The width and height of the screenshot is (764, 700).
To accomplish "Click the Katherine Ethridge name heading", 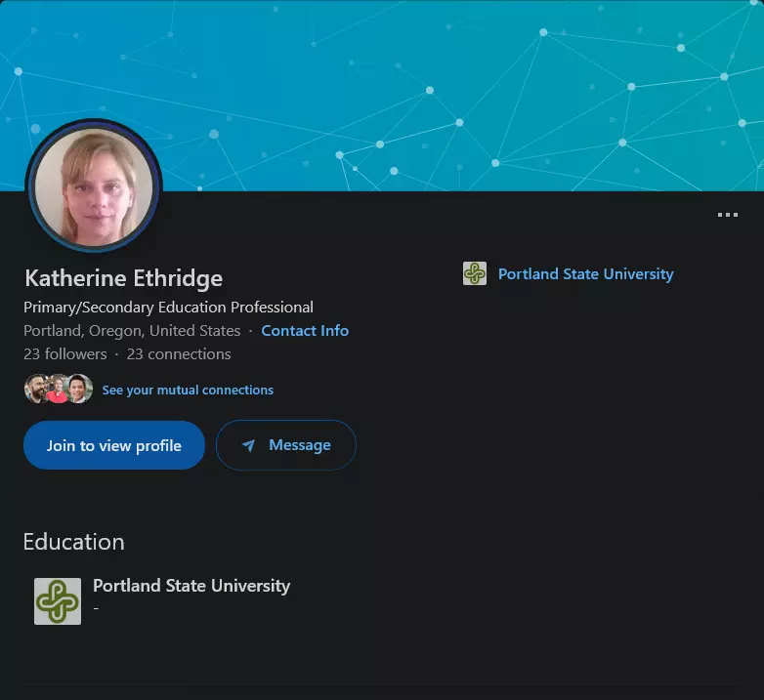I will coord(123,278).
